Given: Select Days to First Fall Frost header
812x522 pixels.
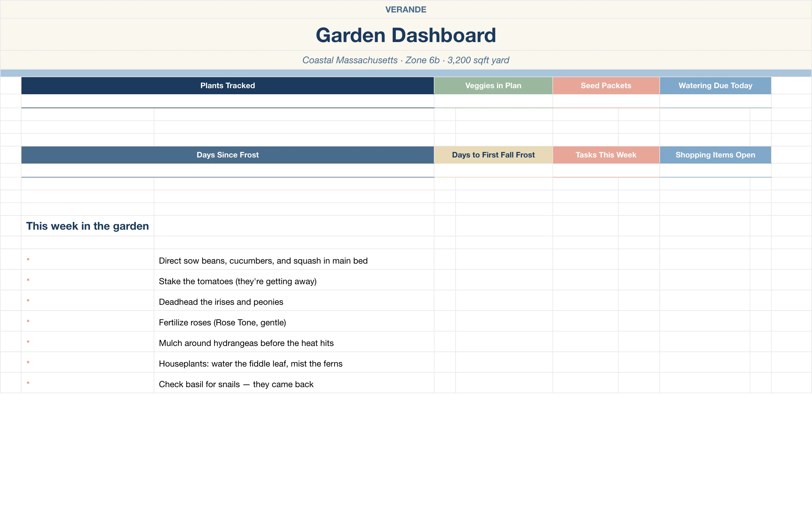Looking at the screenshot, I should click(x=493, y=155).
